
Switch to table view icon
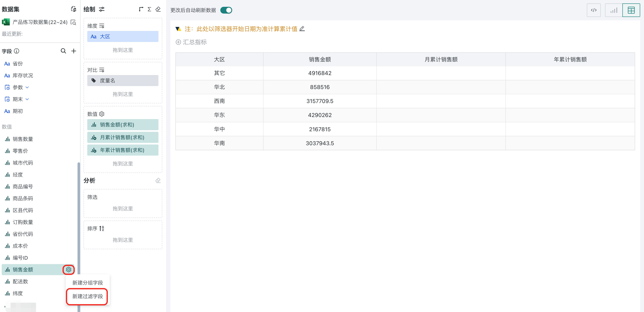tap(631, 10)
